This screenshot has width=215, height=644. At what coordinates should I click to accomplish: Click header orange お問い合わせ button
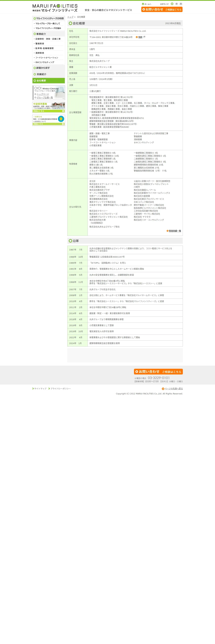tap(162, 9)
